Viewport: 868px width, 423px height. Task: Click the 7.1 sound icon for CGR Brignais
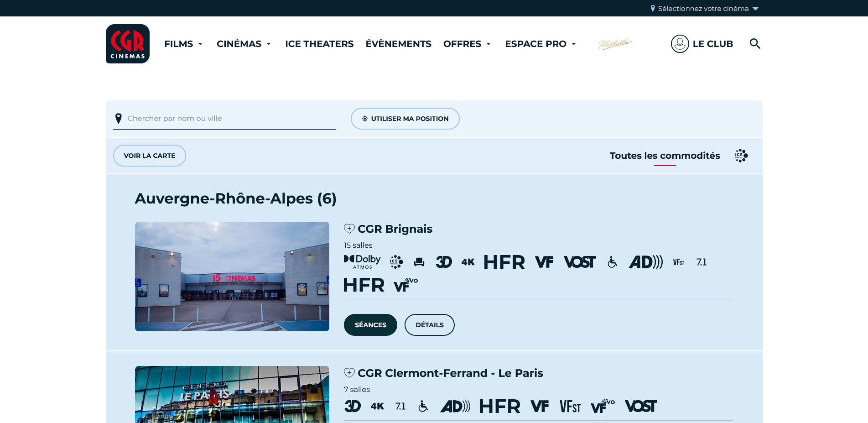pyautogui.click(x=702, y=262)
